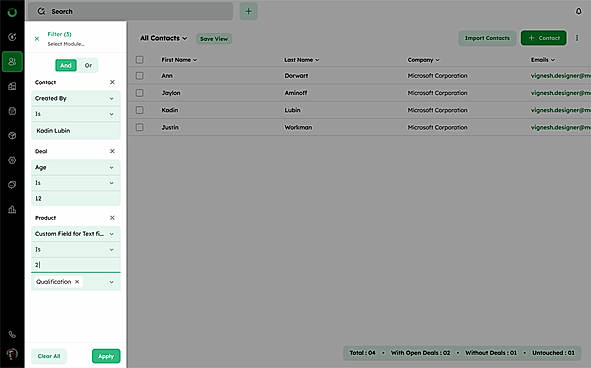Open the Reports bar chart sidebar icon
The width and height of the screenshot is (591, 368).
(x=12, y=209)
